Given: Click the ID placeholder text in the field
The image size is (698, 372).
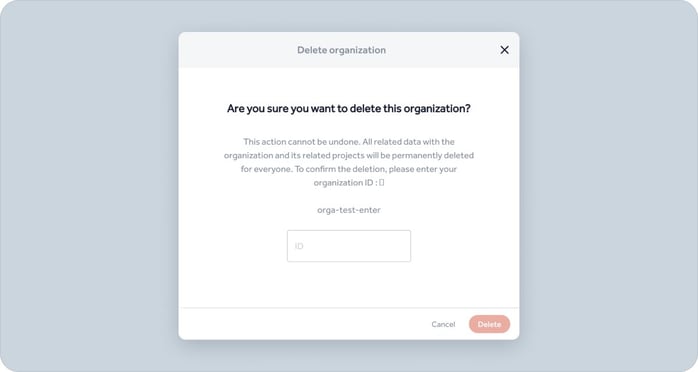Looking at the screenshot, I should coord(299,246).
